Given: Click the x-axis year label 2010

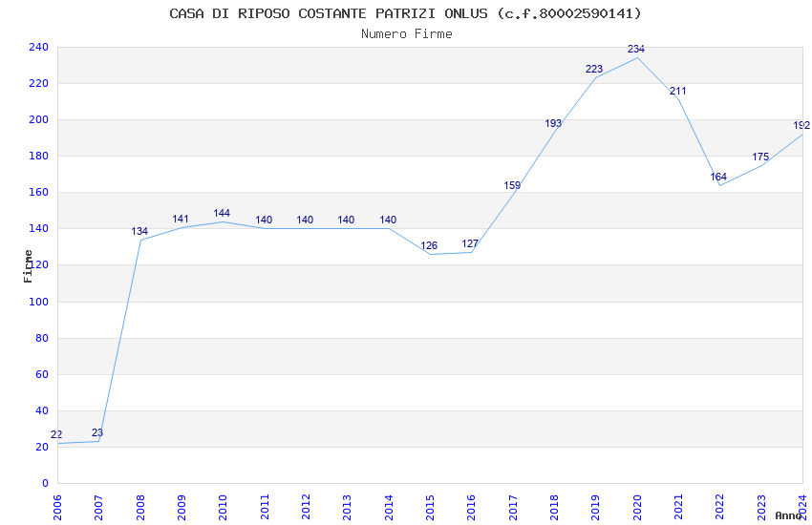Looking at the screenshot, I should click(224, 508).
